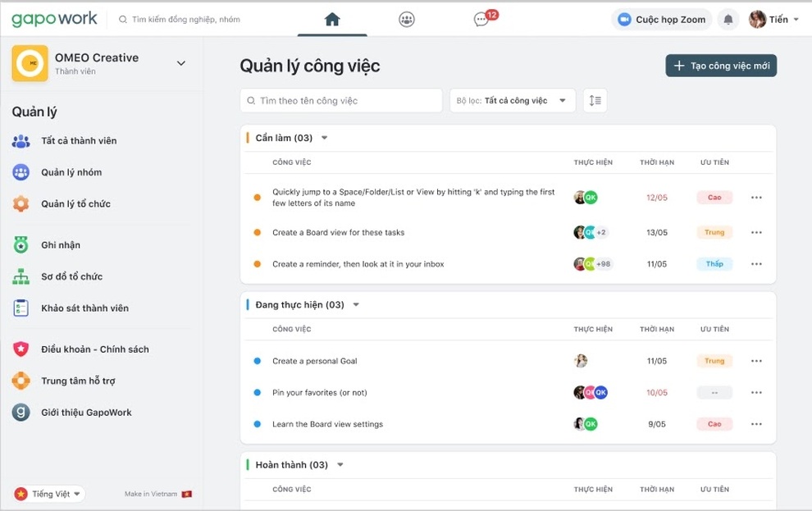Open the Bộ lọc Tất cả công việc dropdown
Screen dimensions: 812x511
[x=512, y=100]
